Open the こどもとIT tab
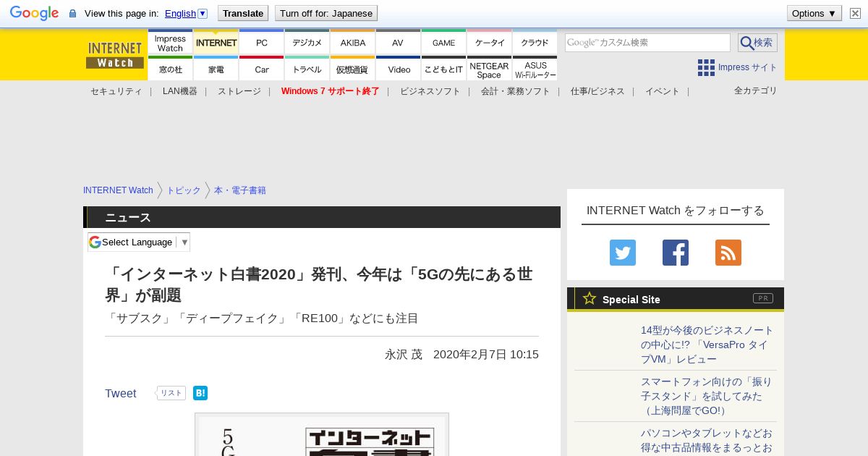This screenshot has width=868, height=456. [444, 69]
